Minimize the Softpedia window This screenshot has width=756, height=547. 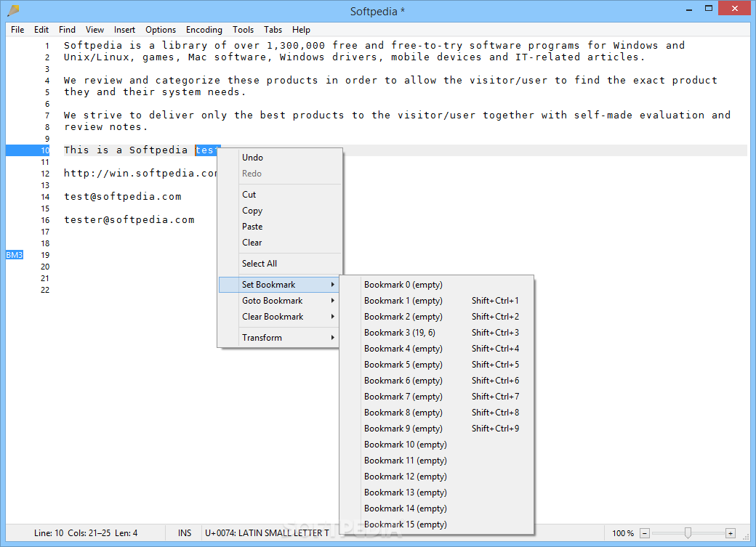tap(689, 9)
